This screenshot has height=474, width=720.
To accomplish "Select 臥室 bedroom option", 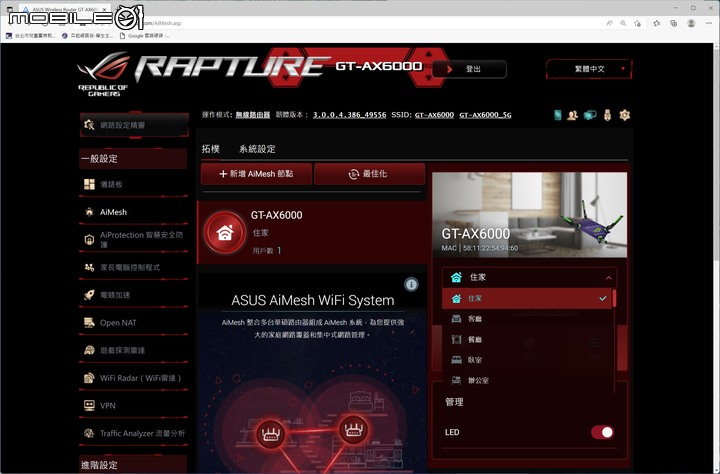I will click(x=527, y=360).
